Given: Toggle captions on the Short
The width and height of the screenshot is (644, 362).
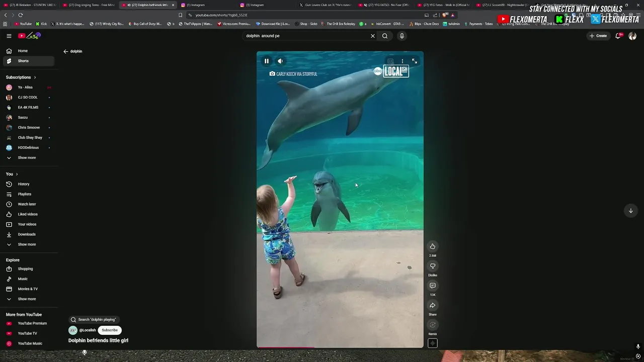Looking at the screenshot, I should 390,61.
